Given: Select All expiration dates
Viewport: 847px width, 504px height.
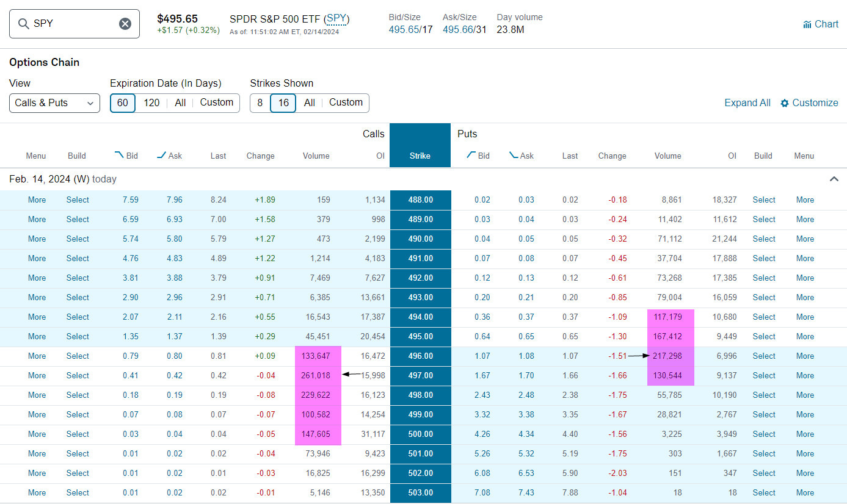Looking at the screenshot, I should [x=180, y=103].
